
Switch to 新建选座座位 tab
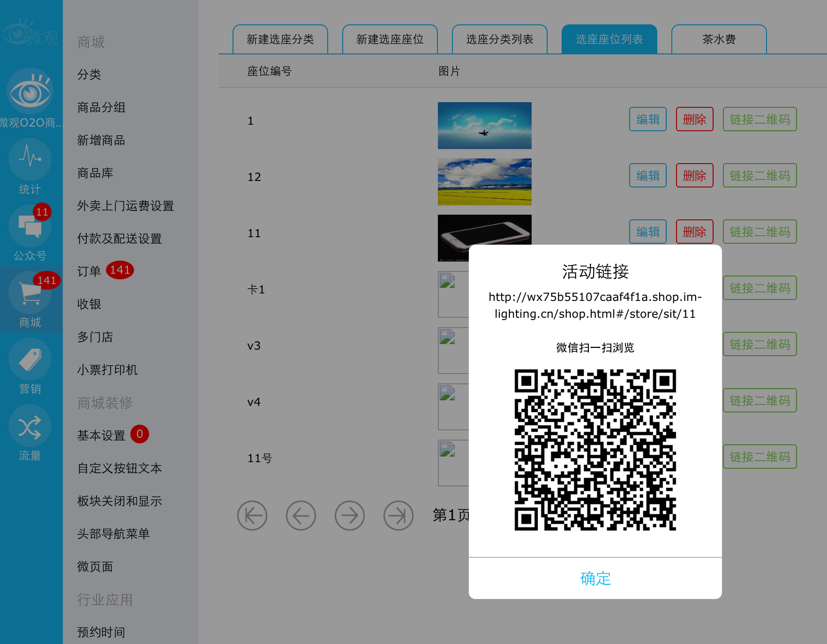coord(390,39)
